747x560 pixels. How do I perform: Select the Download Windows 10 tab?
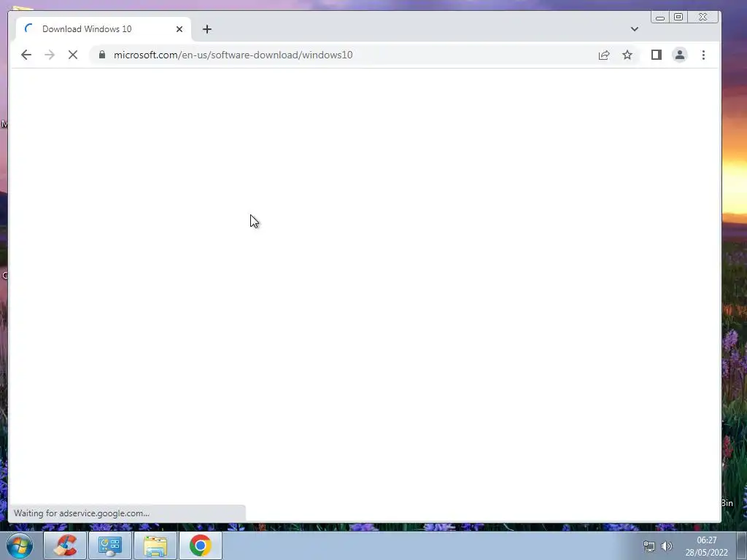(104, 29)
